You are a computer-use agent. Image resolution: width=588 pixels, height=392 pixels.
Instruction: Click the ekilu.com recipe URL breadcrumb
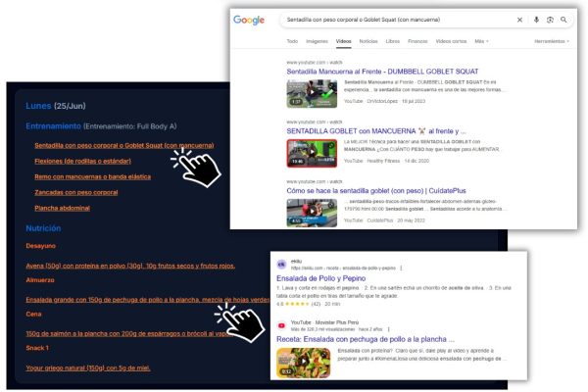343,269
